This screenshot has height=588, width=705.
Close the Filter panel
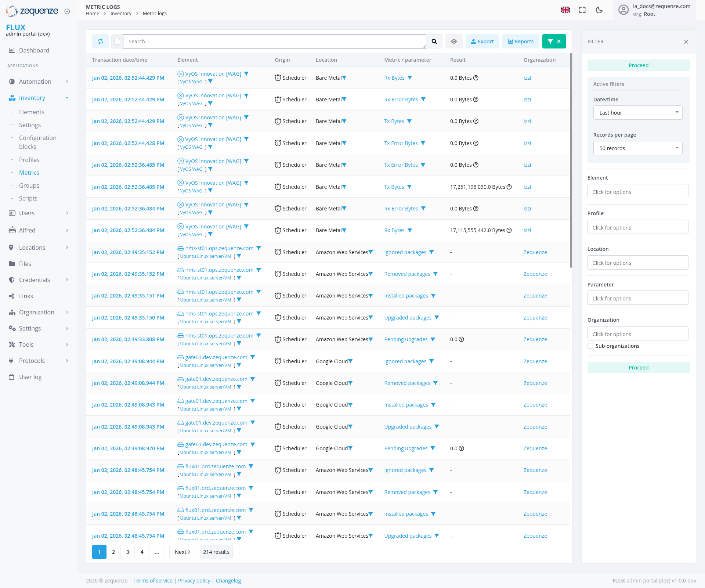[x=686, y=42]
